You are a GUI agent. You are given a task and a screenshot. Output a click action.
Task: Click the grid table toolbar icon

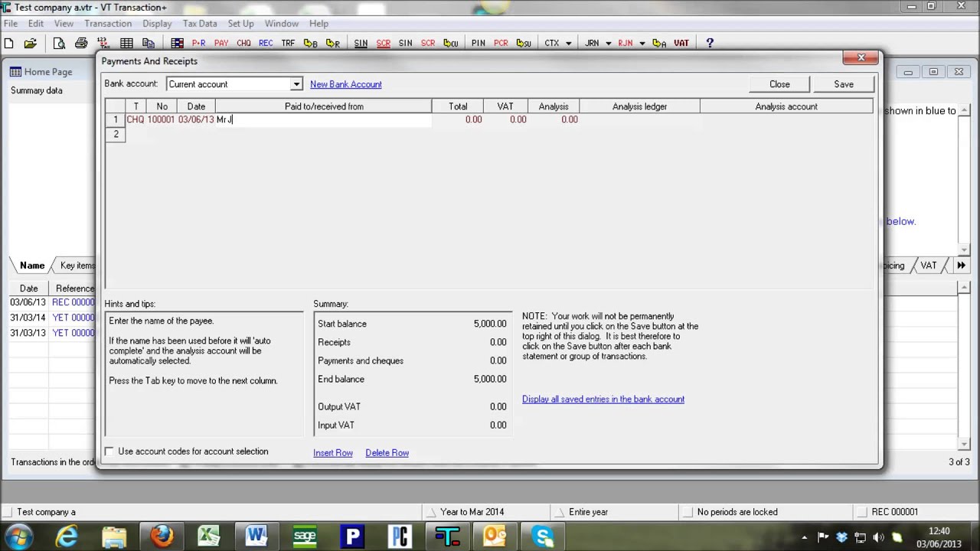(x=126, y=44)
